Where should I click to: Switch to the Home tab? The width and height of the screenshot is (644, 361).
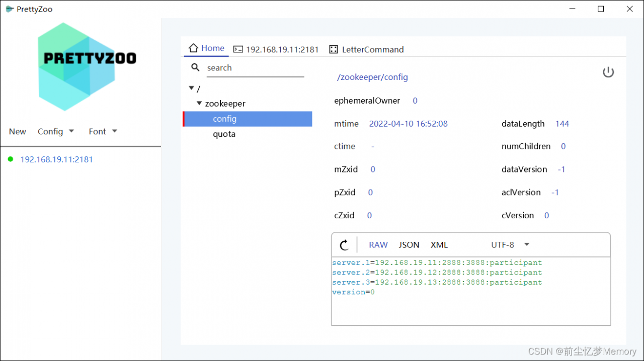click(x=206, y=48)
